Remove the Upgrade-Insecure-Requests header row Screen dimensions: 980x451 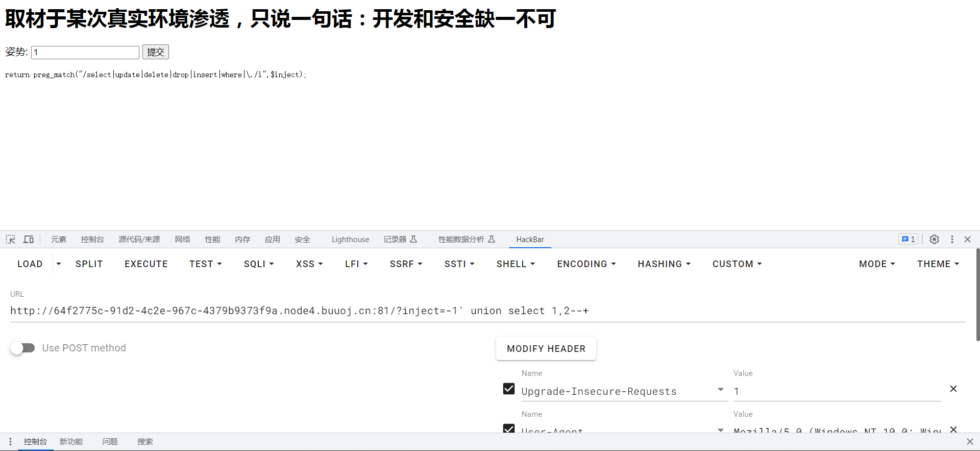point(953,389)
